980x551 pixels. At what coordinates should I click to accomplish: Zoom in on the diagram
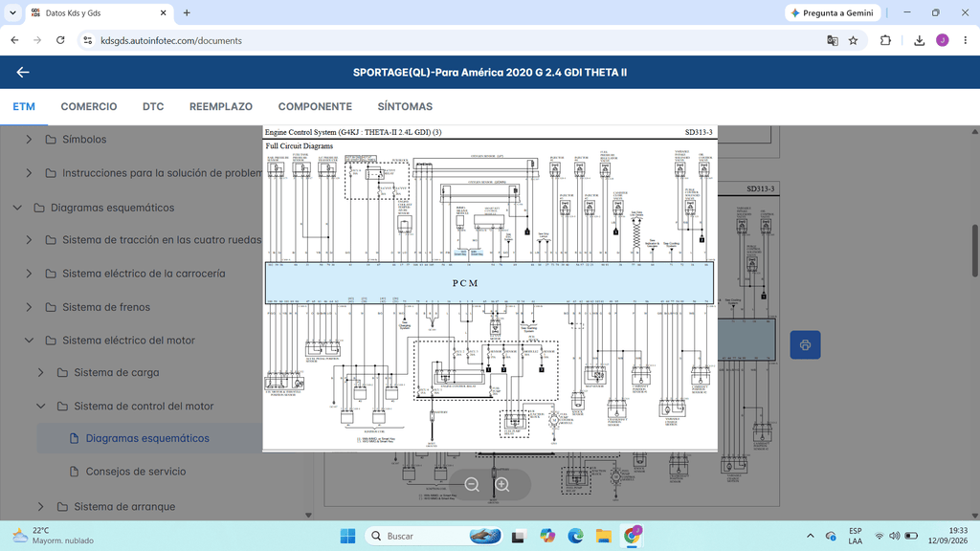pyautogui.click(x=502, y=485)
